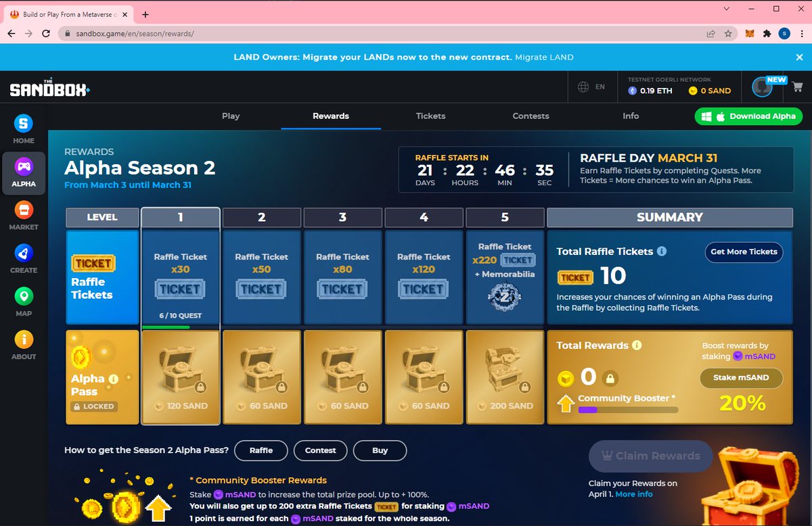Open Chrome profile avatar icon
Screen dimensions: 812x526
[x=784, y=33]
